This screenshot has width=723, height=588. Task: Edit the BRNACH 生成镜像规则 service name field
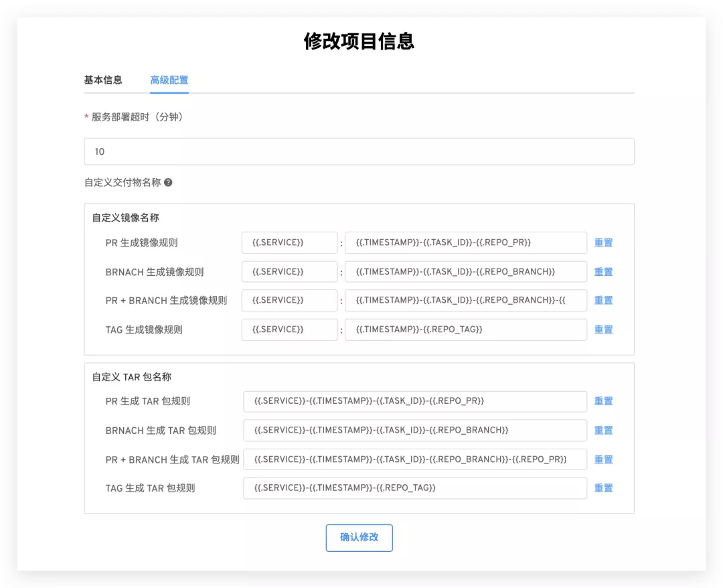click(x=289, y=272)
